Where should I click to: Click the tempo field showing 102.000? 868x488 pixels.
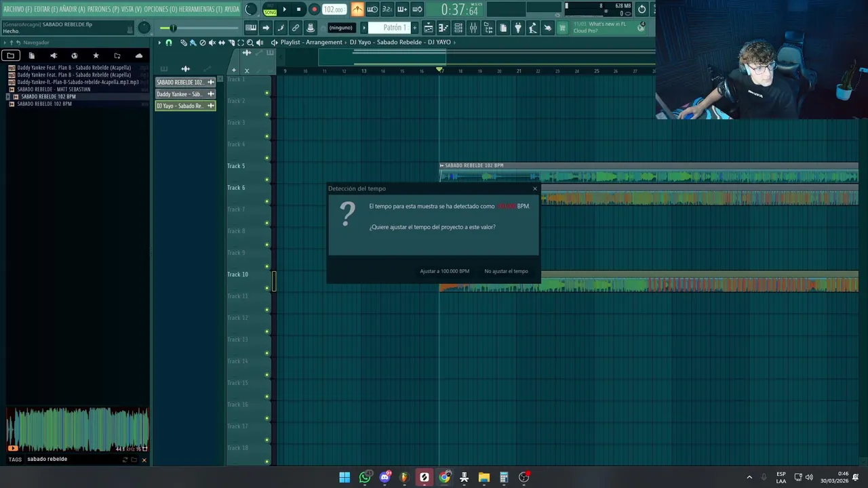(x=334, y=9)
